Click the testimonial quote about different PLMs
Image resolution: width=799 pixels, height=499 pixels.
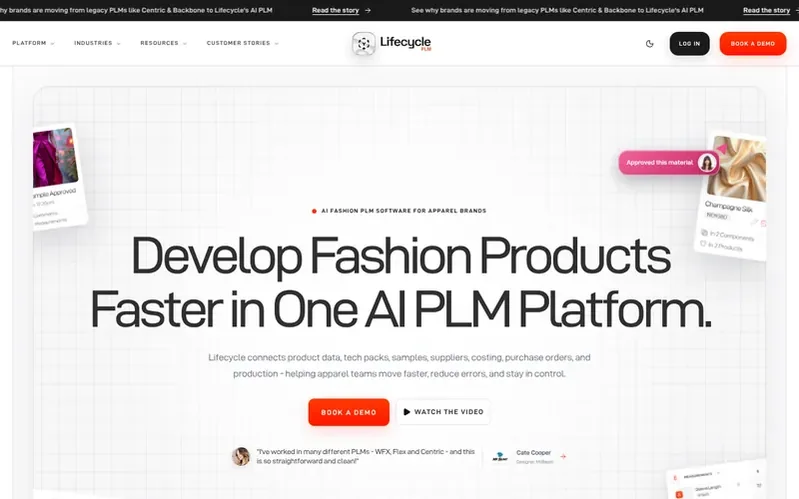click(x=365, y=456)
